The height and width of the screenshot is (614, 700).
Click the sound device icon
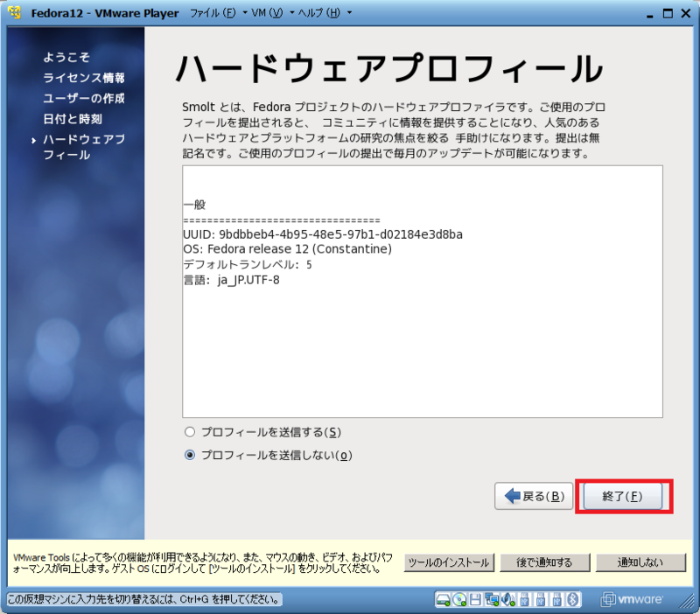(507, 601)
